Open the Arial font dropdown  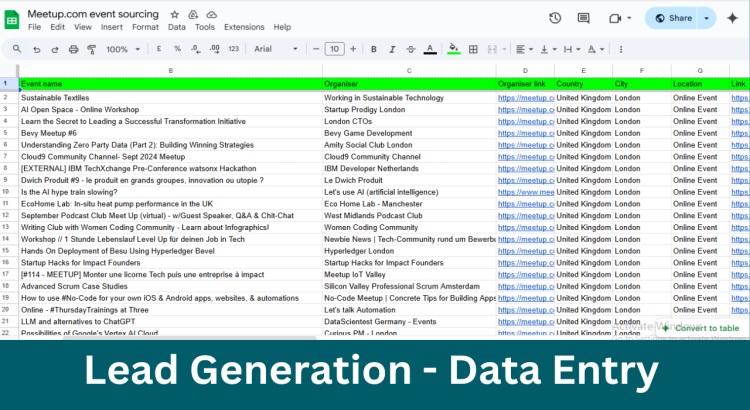click(x=276, y=49)
